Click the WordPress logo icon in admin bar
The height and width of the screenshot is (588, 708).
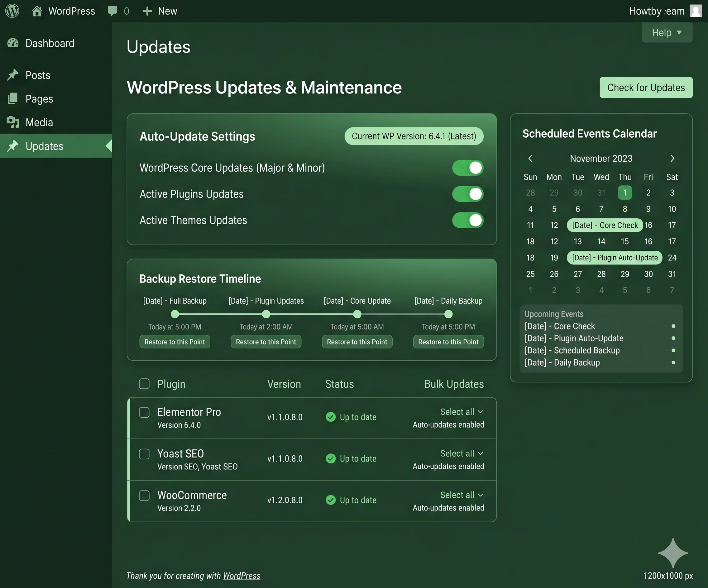12,11
